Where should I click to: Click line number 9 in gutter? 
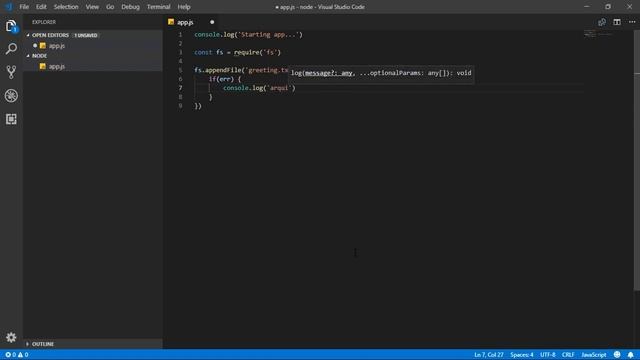(180, 106)
